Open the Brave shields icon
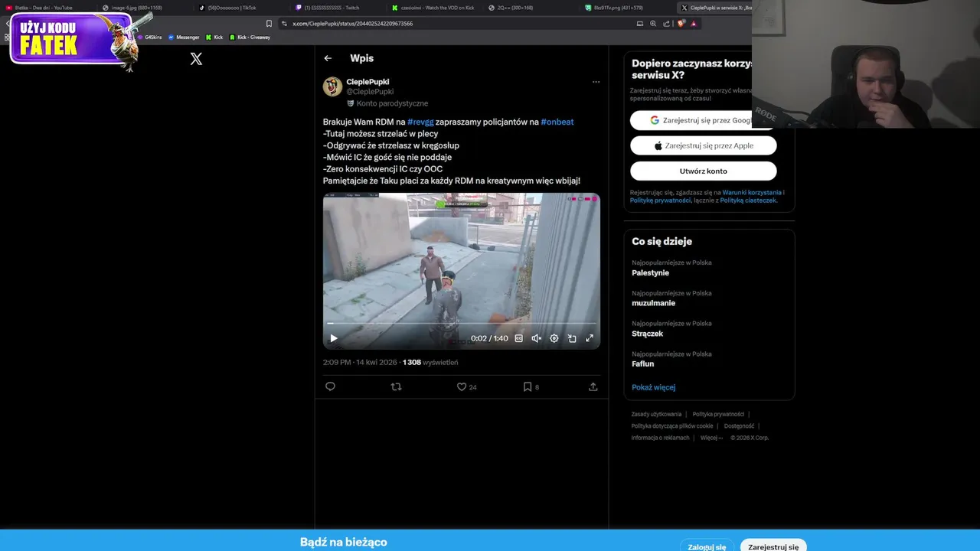This screenshot has height=551, width=980. tap(681, 24)
